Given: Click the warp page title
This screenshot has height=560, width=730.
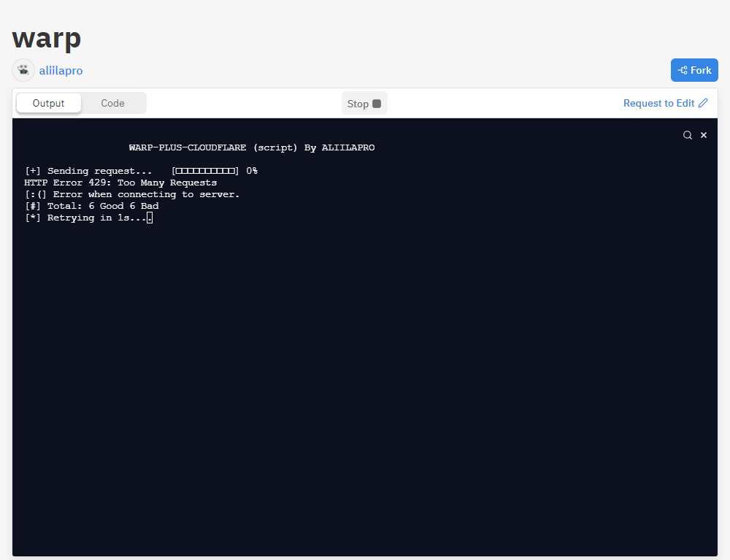Looking at the screenshot, I should [x=47, y=38].
